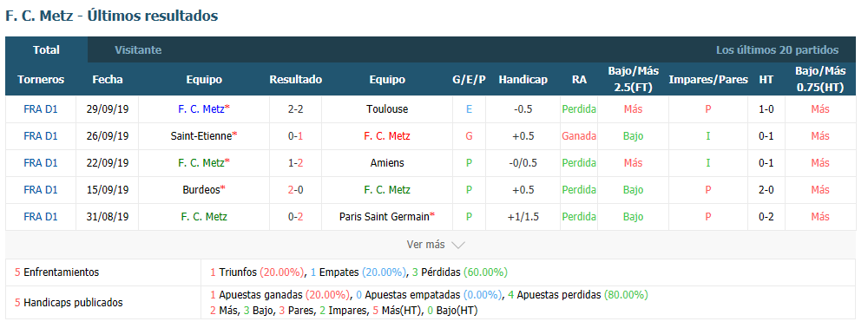Open Paris Saint Germain team link
This screenshot has width=868, height=328.
[385, 217]
